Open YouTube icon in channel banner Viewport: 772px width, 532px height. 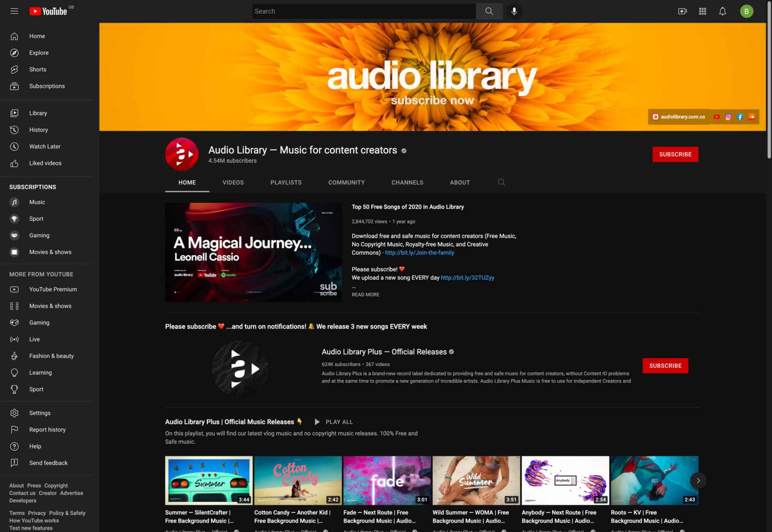click(x=717, y=117)
